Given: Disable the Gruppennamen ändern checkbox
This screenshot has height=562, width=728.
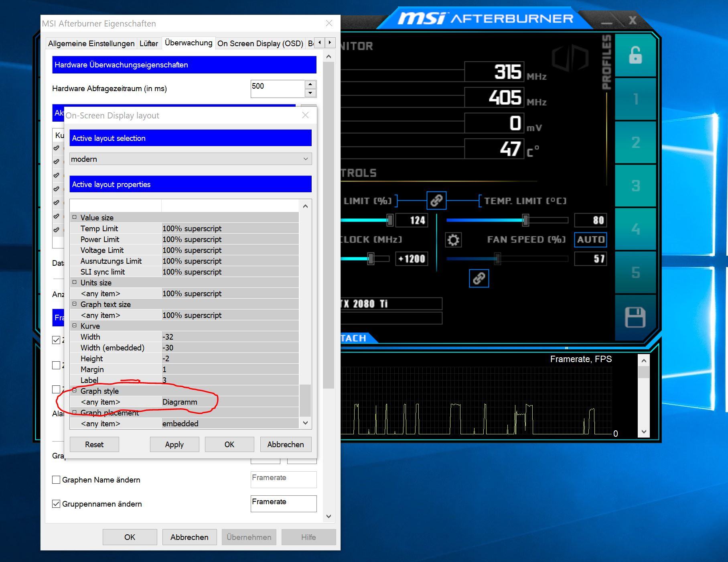Looking at the screenshot, I should pyautogui.click(x=56, y=504).
